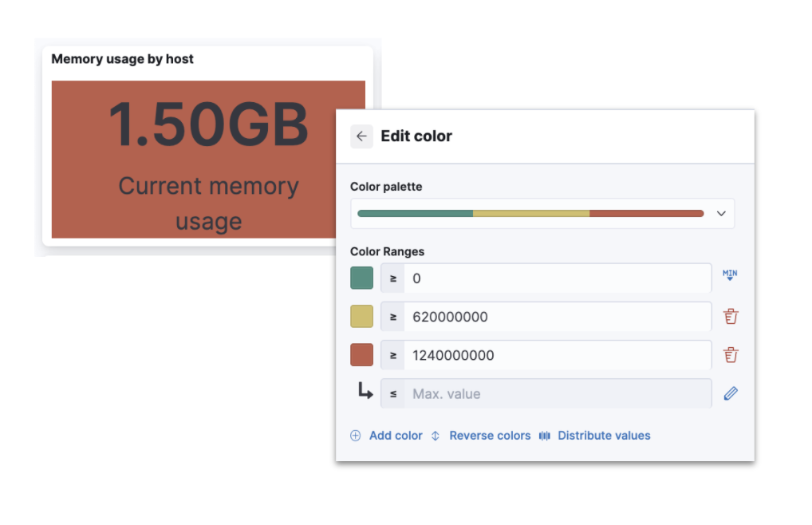The width and height of the screenshot is (812, 525).
Task: Click the pencil icon to edit Max. value
Action: pyautogui.click(x=731, y=393)
